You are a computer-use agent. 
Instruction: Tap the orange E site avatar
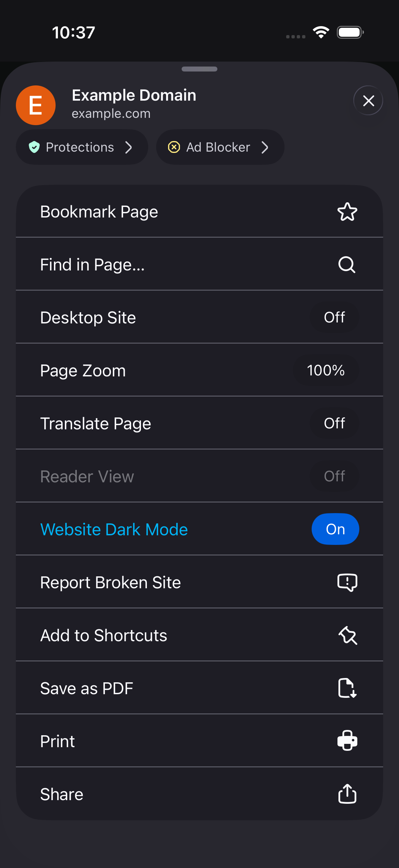(36, 105)
